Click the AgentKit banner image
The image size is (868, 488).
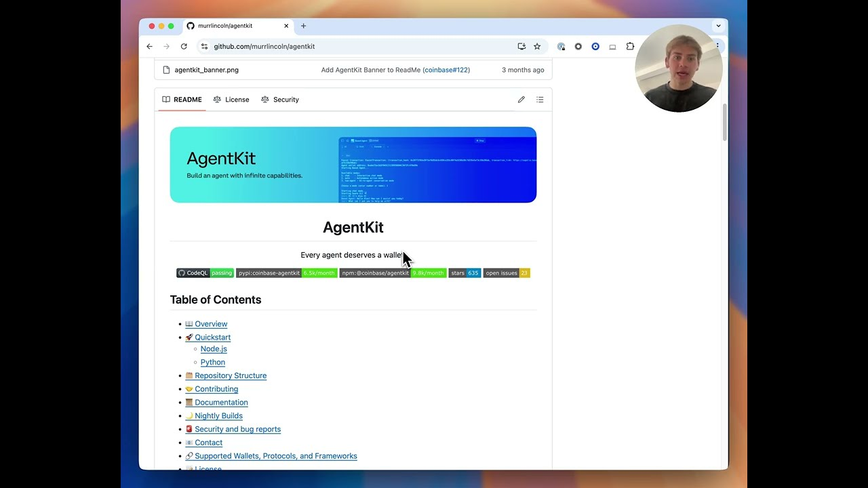pyautogui.click(x=353, y=165)
